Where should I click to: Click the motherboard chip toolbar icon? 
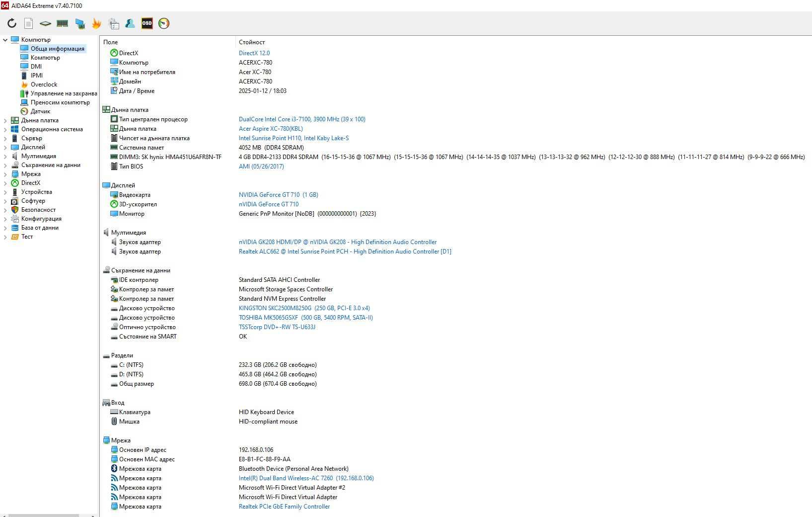point(45,23)
